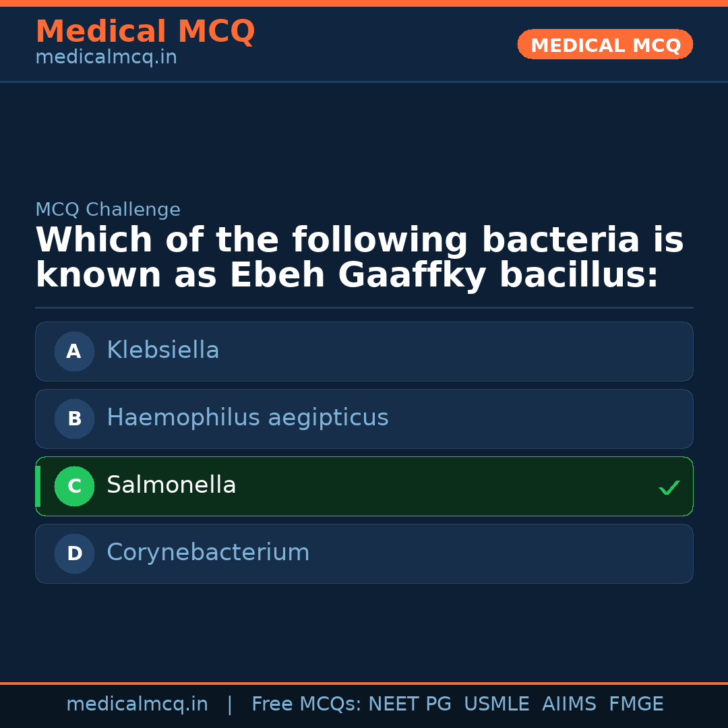
Task: Click the USMLE footer label
Action: click(496, 704)
